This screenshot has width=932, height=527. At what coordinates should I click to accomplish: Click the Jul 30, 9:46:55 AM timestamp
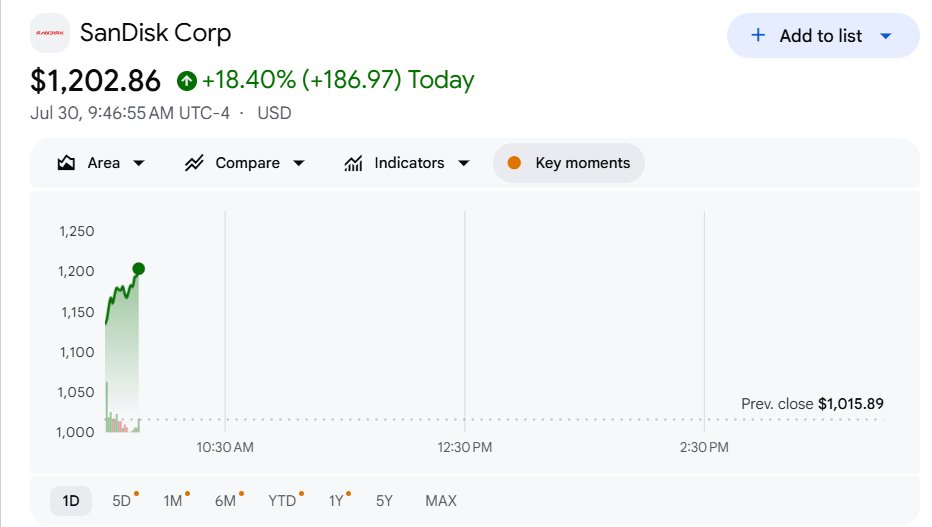[130, 113]
